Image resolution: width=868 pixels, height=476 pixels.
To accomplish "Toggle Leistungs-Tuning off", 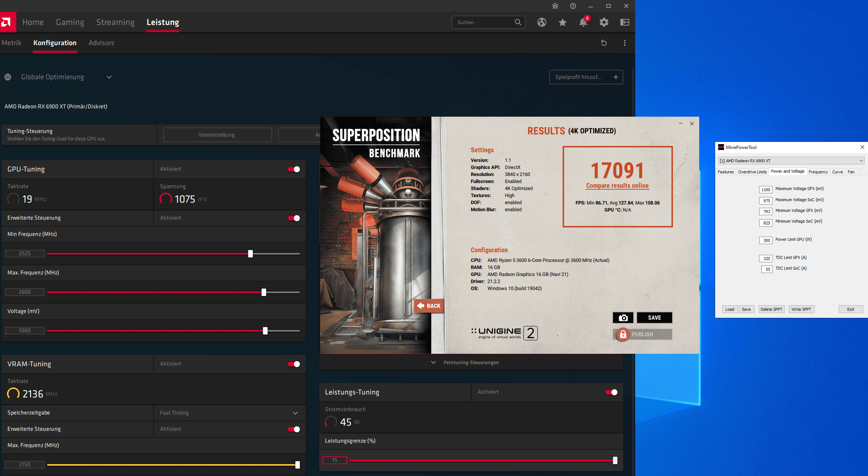I will [611, 392].
